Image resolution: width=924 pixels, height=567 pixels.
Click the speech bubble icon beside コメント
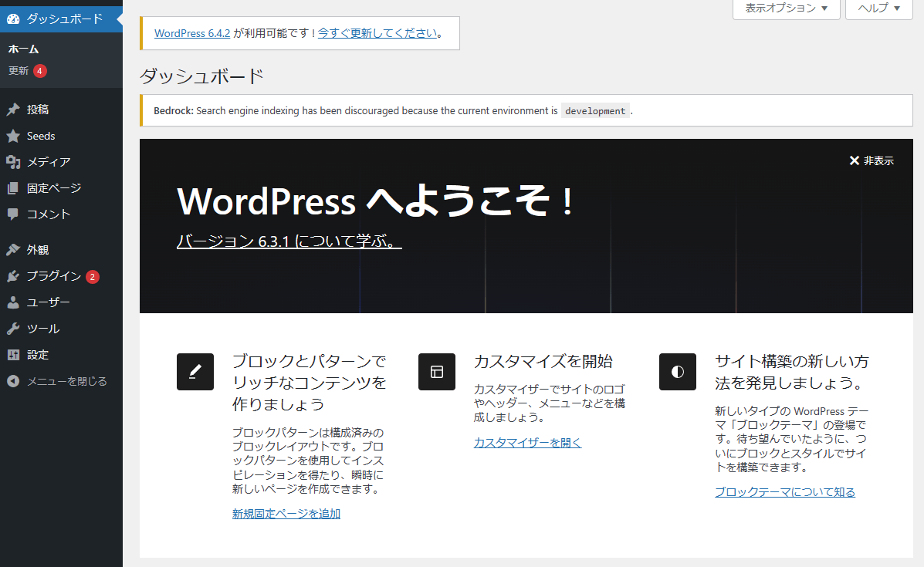(x=13, y=214)
